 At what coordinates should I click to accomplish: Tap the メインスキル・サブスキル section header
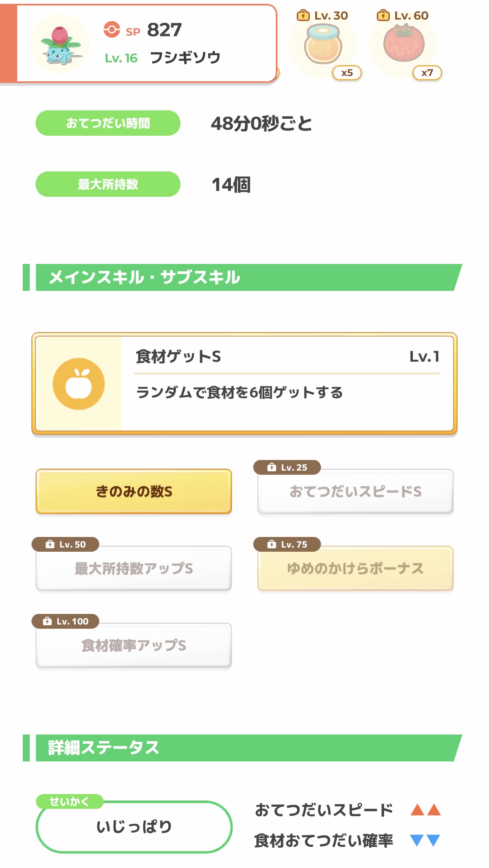pyautogui.click(x=243, y=278)
